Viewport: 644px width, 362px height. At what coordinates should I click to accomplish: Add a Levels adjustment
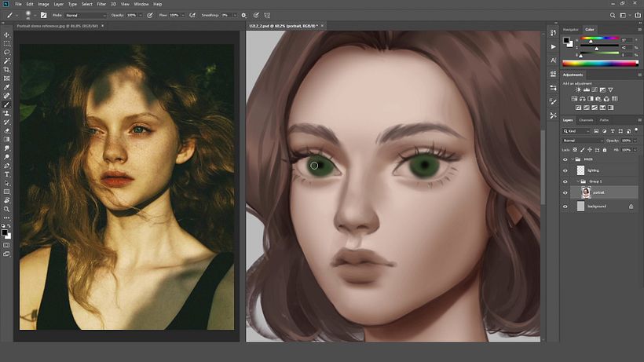click(587, 90)
